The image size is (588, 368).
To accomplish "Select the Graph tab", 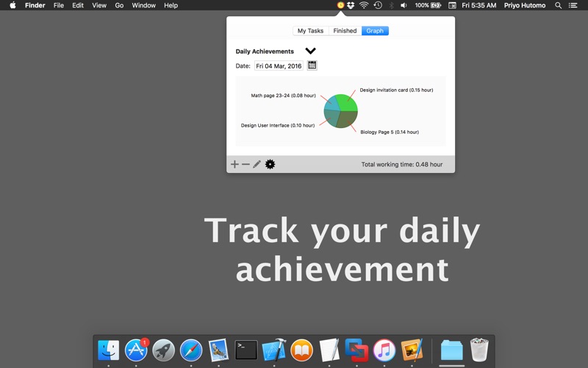I will click(x=375, y=31).
